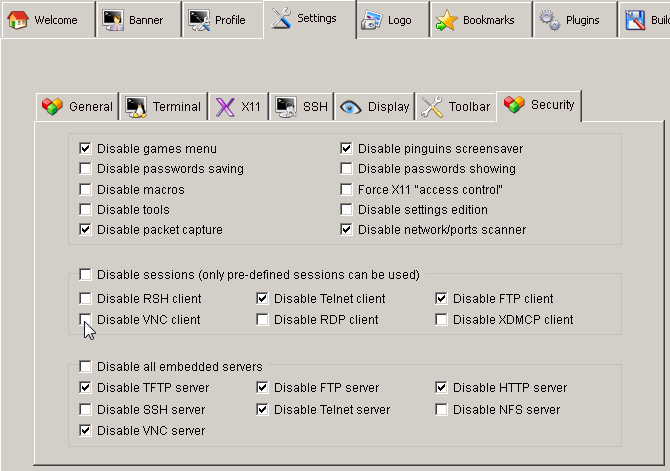Click the Banner tab icon
The height and width of the screenshot is (471, 670).
tap(113, 20)
